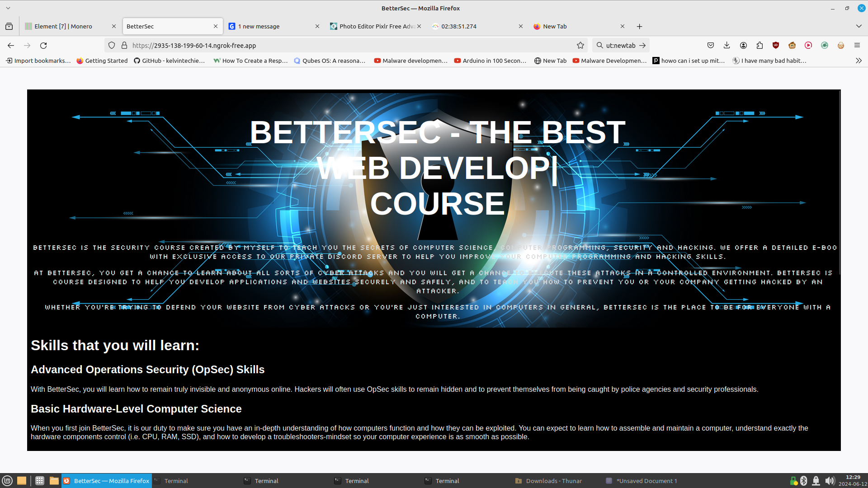Bookmark this page with the star icon
This screenshot has height=488, width=868.
coord(580,45)
